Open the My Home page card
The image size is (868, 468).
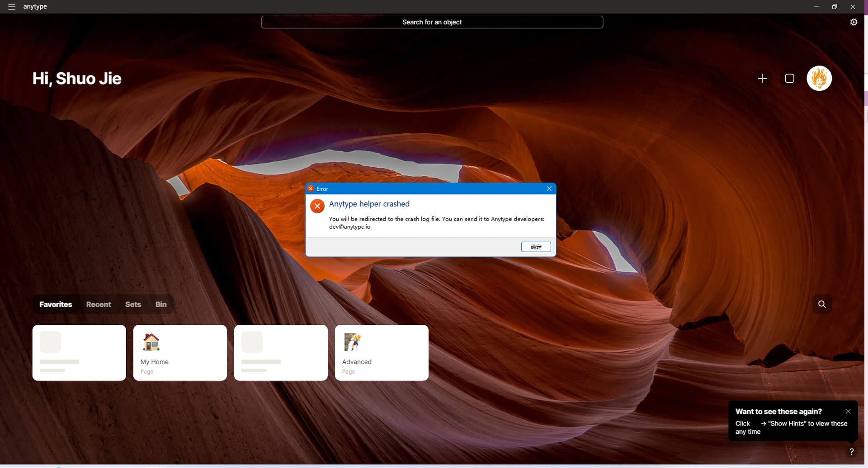[x=180, y=353]
